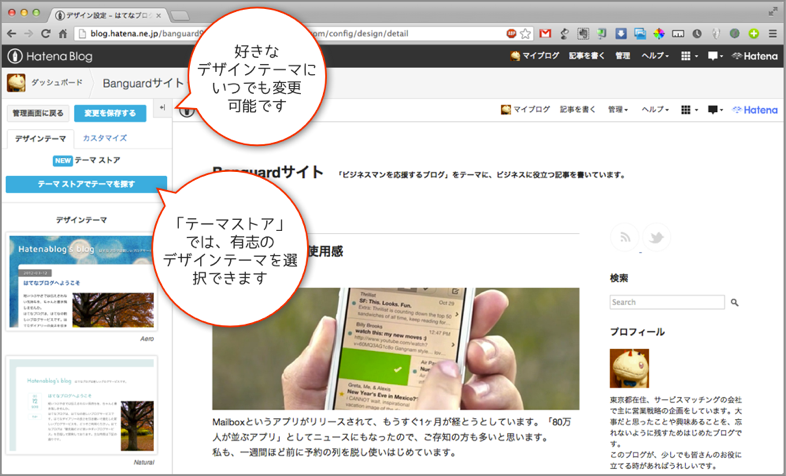
Task: Click テーマ ストアでテーマを探す button
Action: coord(86,184)
